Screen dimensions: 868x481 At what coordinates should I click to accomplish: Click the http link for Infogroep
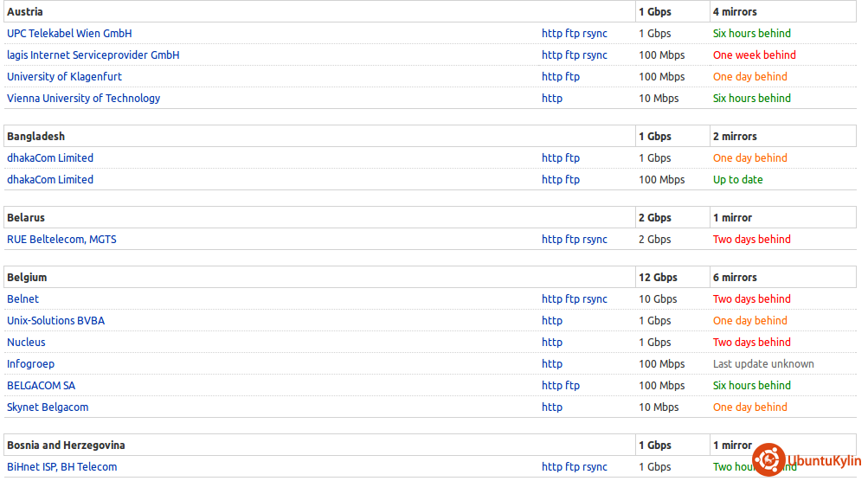tap(551, 364)
